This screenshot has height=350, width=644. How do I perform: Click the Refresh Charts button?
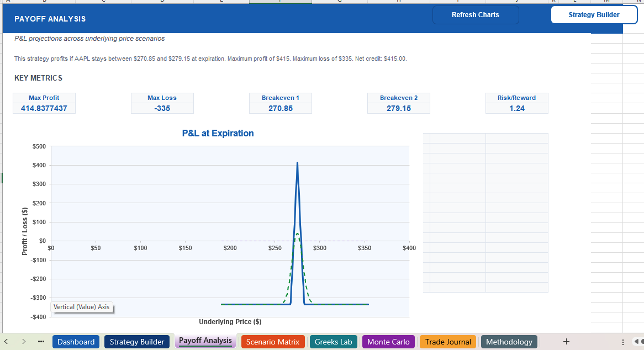point(475,15)
